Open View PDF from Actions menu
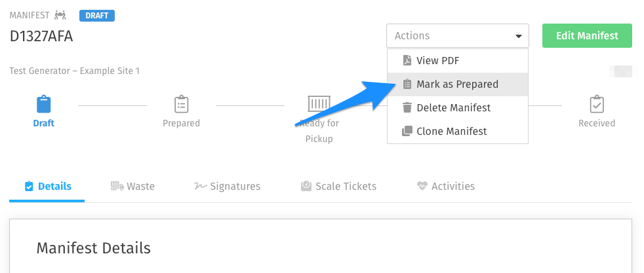 [x=458, y=61]
